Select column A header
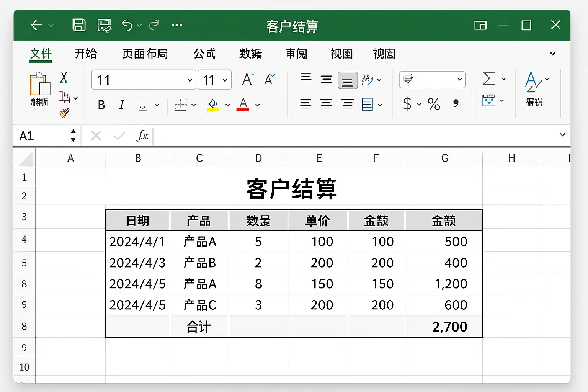Image resolution: width=588 pixels, height=392 pixels. [x=70, y=158]
